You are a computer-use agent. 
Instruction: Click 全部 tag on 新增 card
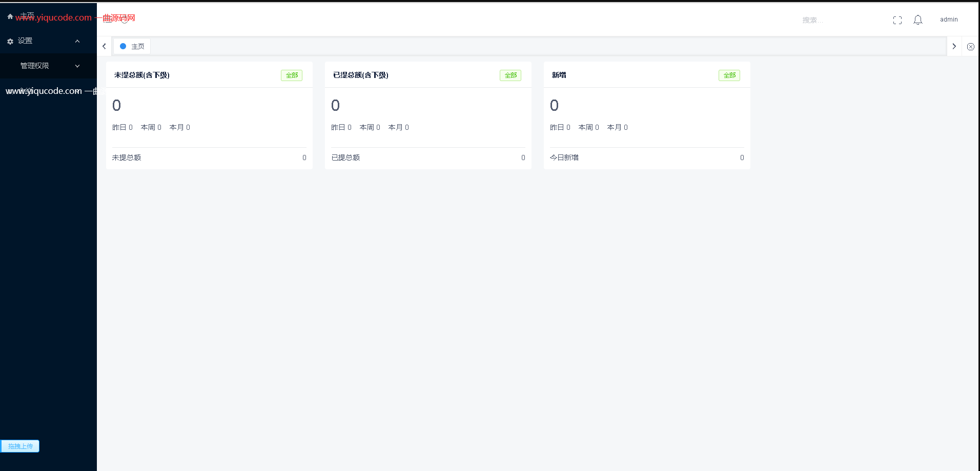click(x=729, y=75)
